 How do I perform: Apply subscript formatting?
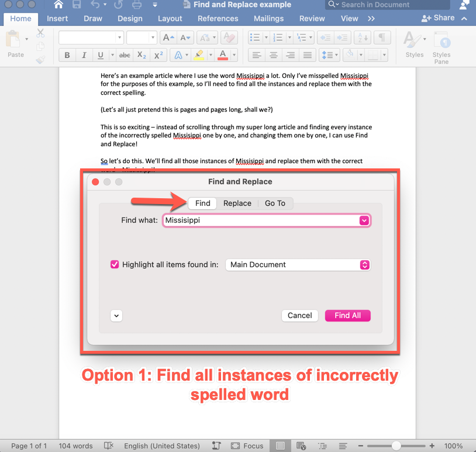[x=142, y=55]
